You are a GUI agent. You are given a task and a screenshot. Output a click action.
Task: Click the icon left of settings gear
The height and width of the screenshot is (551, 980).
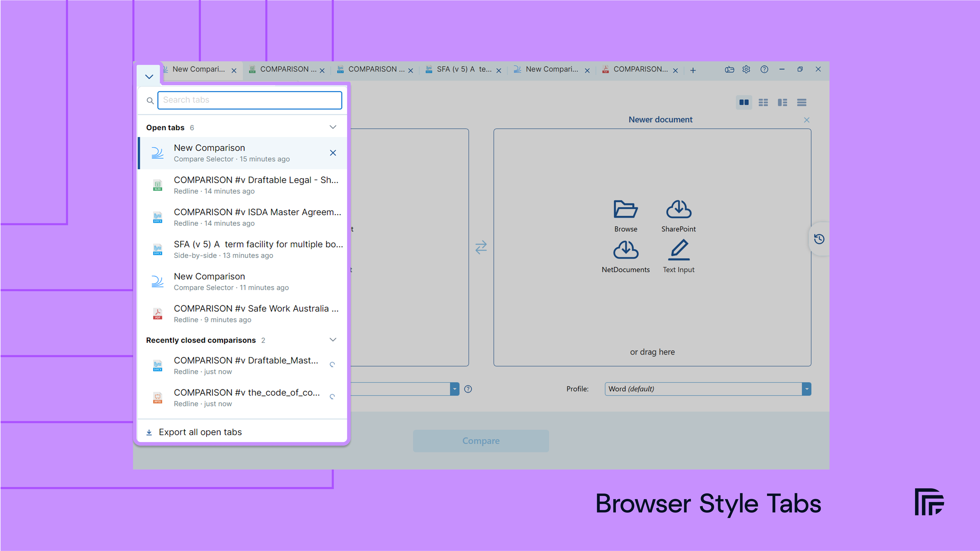729,70
